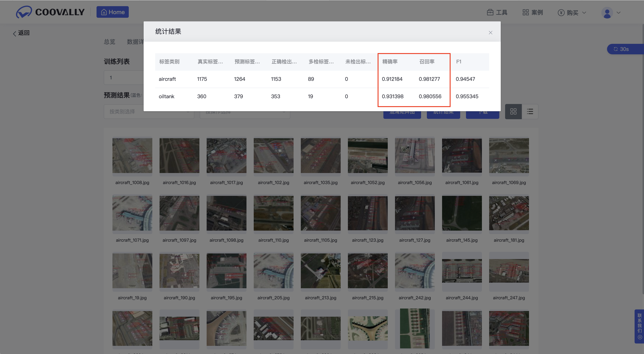Select the 总览 tab
Viewport: 644px width, 354px height.
coord(110,42)
